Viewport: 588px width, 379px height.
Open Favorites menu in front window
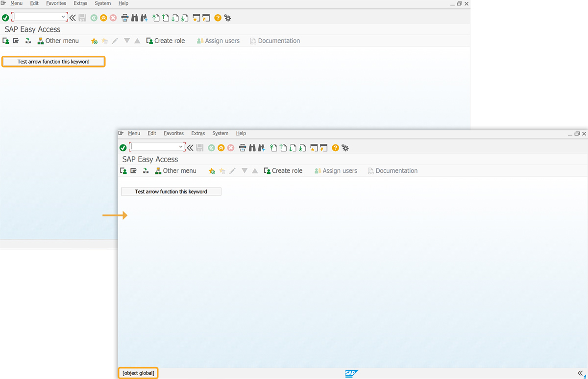(173, 133)
